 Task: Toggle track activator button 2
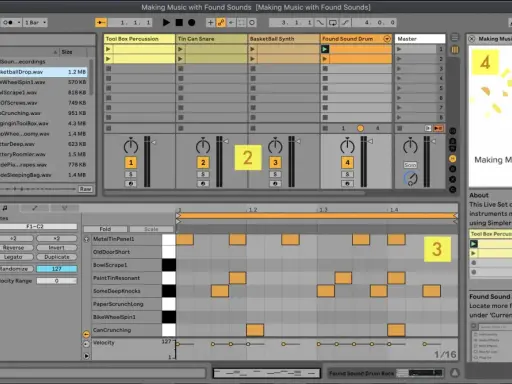pyautogui.click(x=203, y=162)
